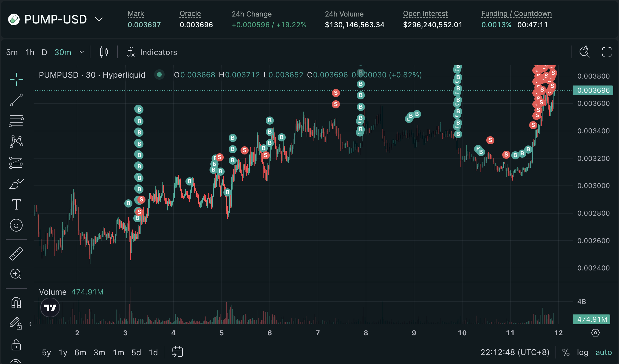Activate the ruler measure tool

(x=16, y=254)
